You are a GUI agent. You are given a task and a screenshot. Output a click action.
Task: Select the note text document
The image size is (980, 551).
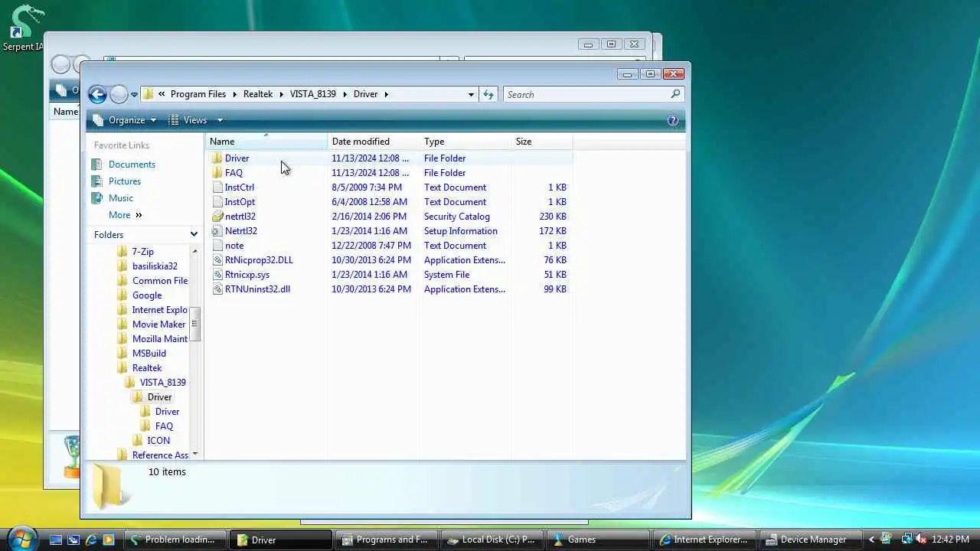(x=234, y=246)
